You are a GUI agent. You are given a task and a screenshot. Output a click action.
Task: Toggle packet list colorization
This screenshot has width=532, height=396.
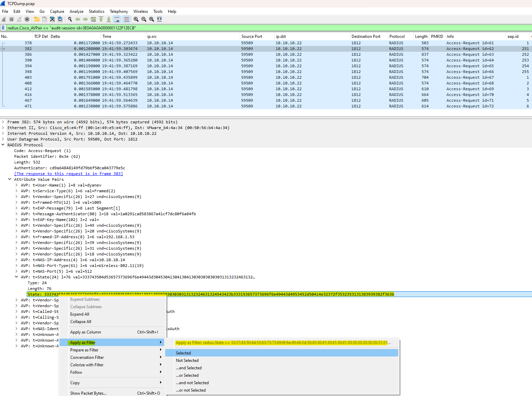coord(126,19)
